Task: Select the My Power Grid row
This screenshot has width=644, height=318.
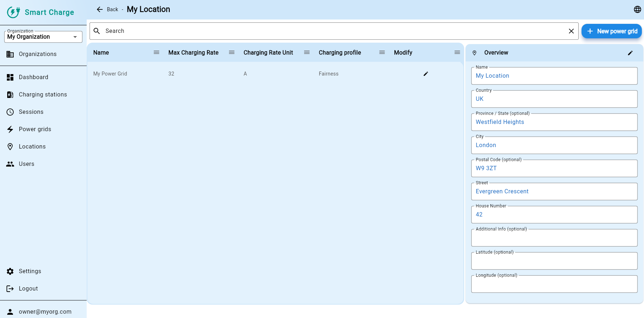Action: [110, 74]
